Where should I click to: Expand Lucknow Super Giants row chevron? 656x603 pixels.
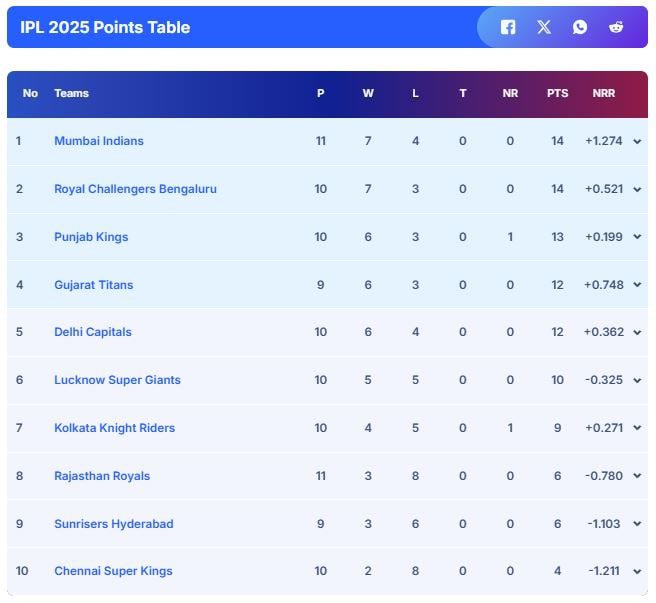click(637, 381)
